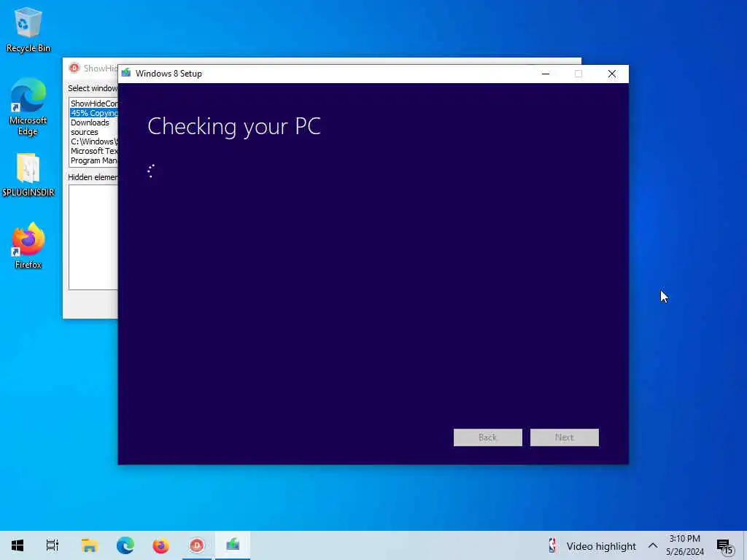Click the Back button in Setup
The height and width of the screenshot is (560, 747).
pyautogui.click(x=487, y=437)
